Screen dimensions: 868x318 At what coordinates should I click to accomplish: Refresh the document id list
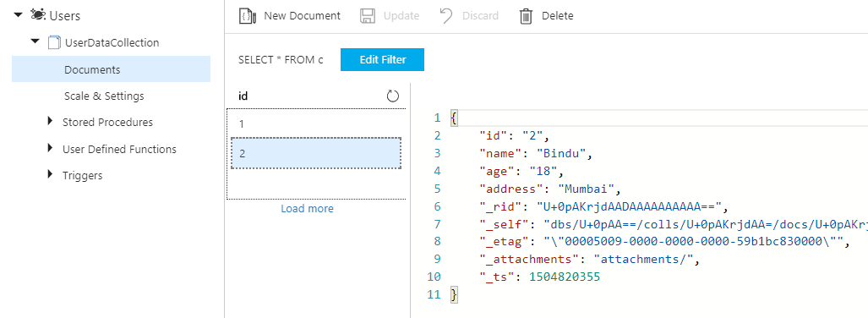[x=392, y=96]
